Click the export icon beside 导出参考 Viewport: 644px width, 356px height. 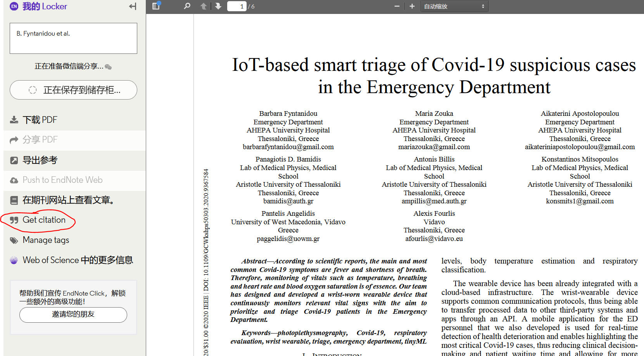14,160
